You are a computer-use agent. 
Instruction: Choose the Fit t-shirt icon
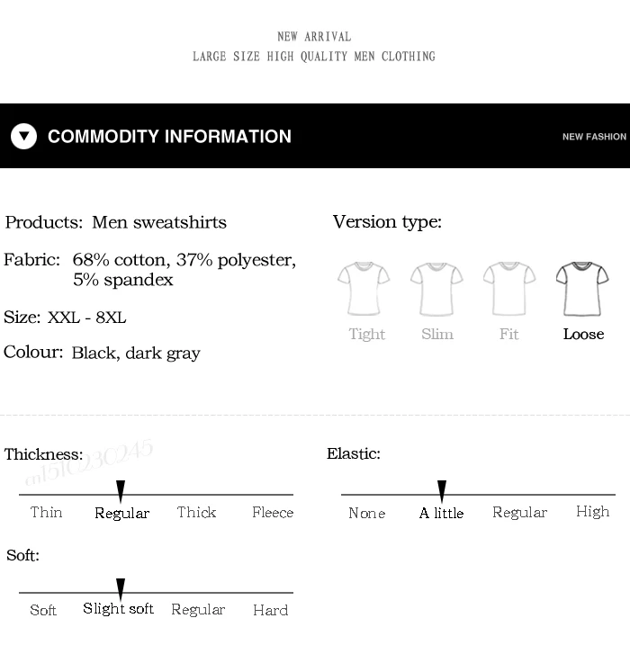point(509,289)
